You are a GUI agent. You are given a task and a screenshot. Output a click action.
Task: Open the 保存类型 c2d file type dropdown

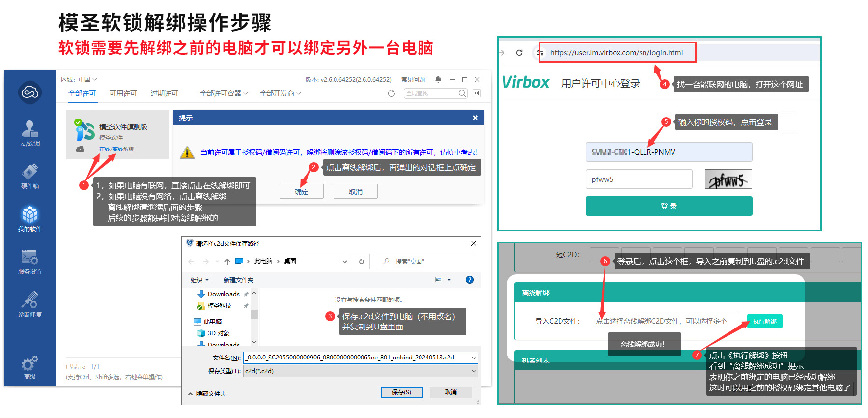[x=361, y=371]
